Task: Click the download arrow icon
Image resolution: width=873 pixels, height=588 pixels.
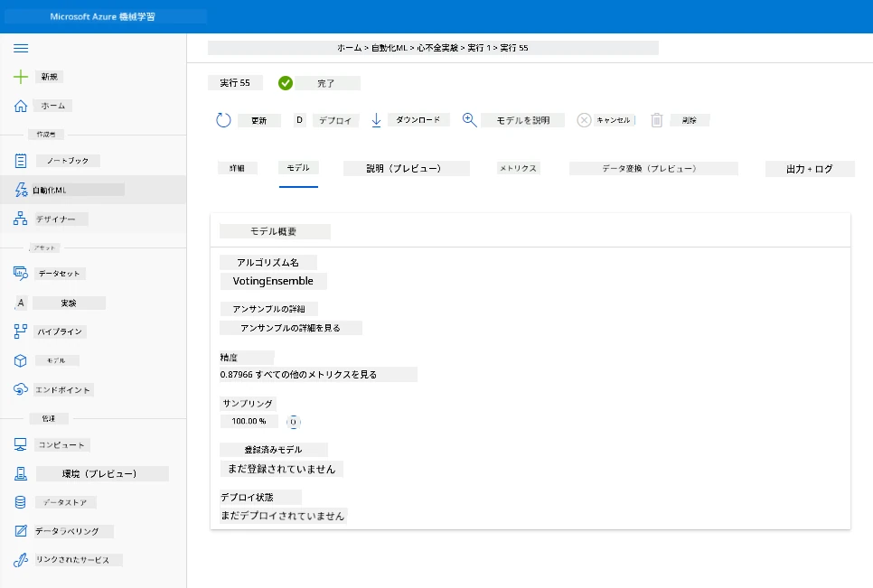Action: pos(376,120)
